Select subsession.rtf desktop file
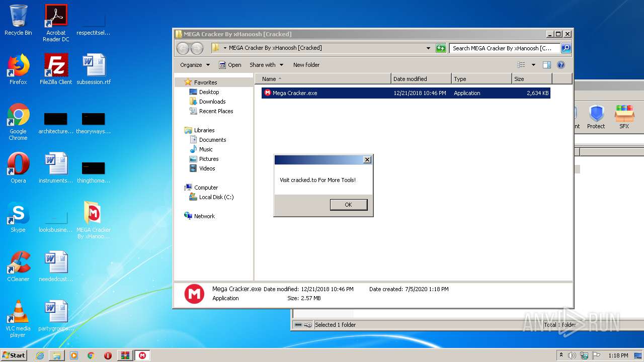Viewport: 644px width, 362px height. click(x=94, y=70)
